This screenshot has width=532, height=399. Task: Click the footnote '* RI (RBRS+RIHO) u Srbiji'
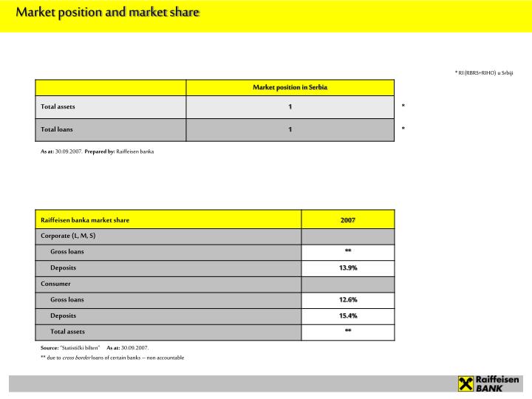click(484, 72)
